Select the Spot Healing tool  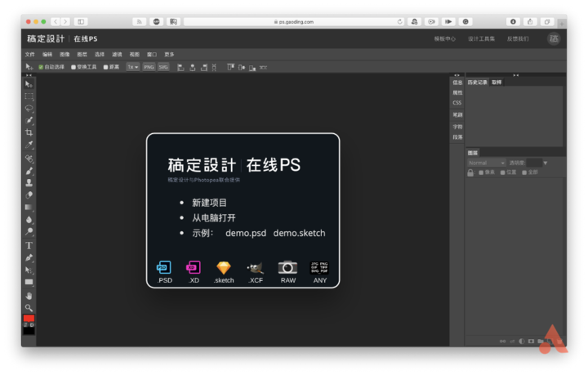click(x=29, y=158)
